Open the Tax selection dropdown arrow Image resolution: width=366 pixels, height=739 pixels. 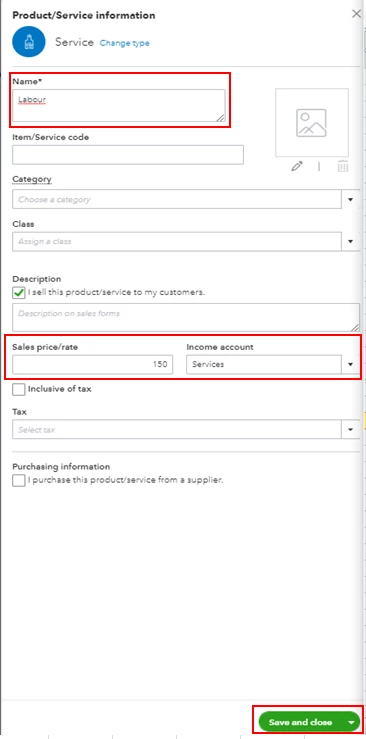pyautogui.click(x=350, y=430)
